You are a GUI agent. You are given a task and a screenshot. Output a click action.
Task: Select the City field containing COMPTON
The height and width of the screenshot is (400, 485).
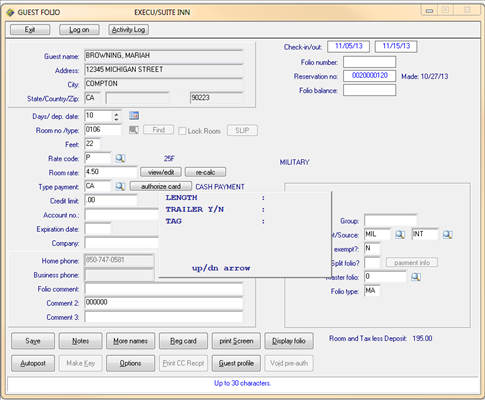pyautogui.click(x=164, y=84)
